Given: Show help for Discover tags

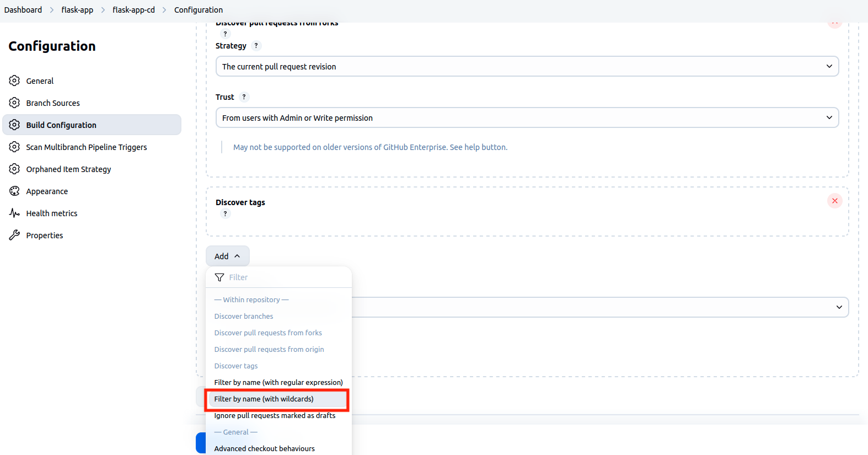Looking at the screenshot, I should [x=225, y=214].
